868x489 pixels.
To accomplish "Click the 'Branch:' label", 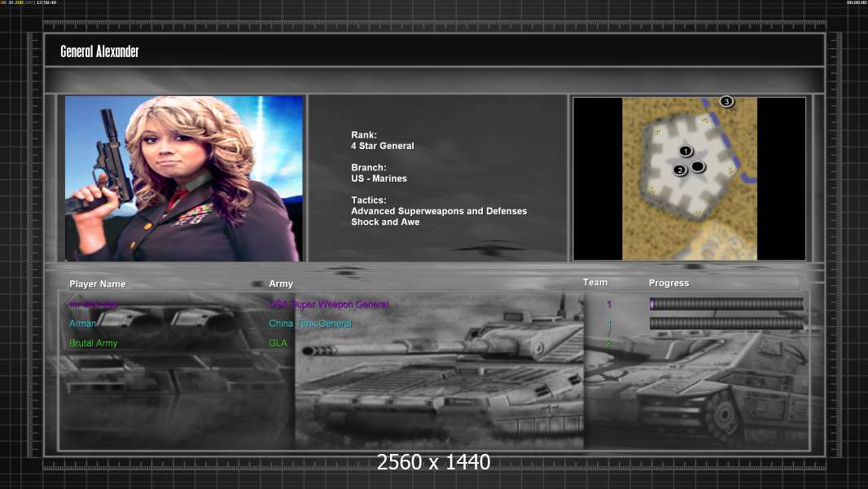I will 369,167.
